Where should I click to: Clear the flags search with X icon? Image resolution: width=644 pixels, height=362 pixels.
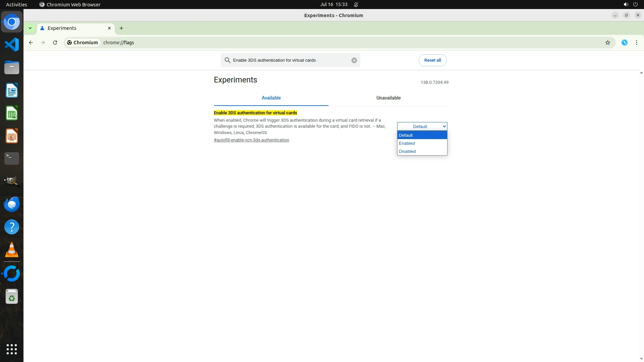[354, 60]
